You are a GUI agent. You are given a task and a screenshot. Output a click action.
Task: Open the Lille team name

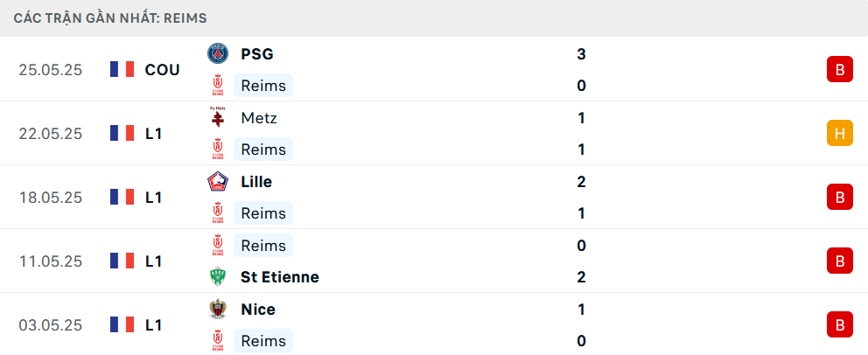[x=257, y=182]
